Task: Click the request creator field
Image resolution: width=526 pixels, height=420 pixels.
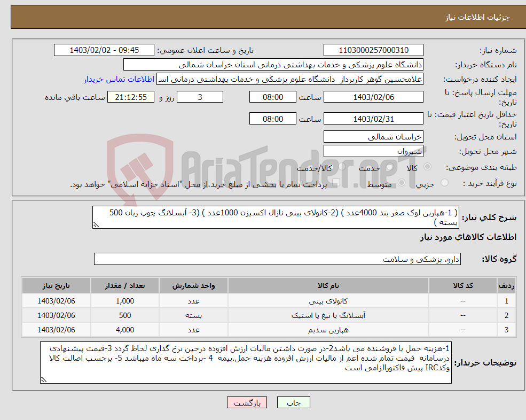Action: click(x=290, y=79)
